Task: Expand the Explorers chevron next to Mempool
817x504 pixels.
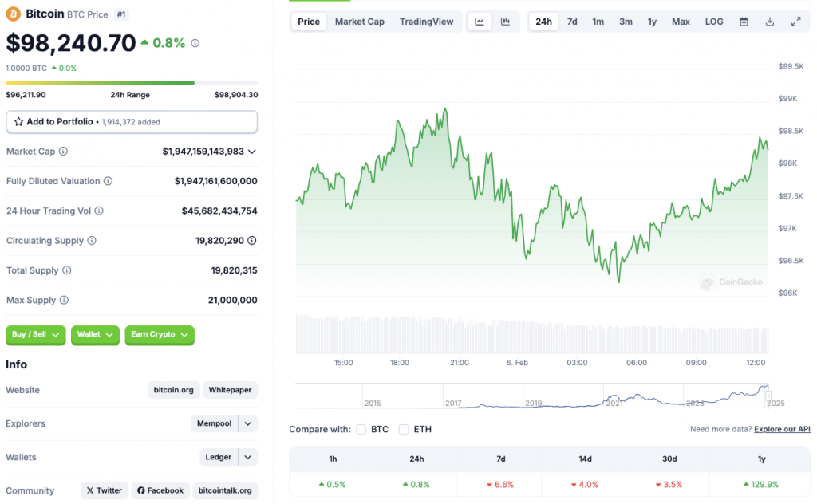Action: pos(248,423)
